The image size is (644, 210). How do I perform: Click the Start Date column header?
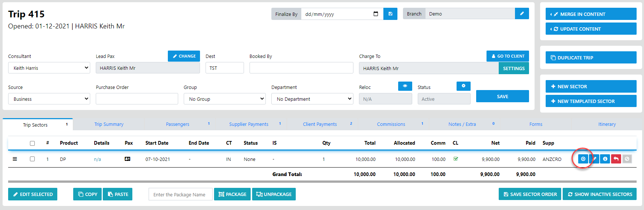157,143
